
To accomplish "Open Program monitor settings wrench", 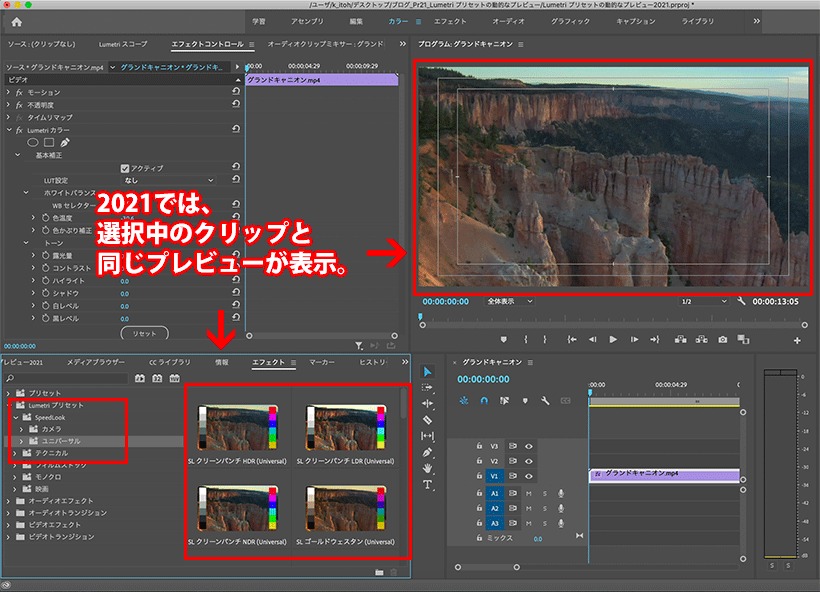I will click(x=741, y=301).
